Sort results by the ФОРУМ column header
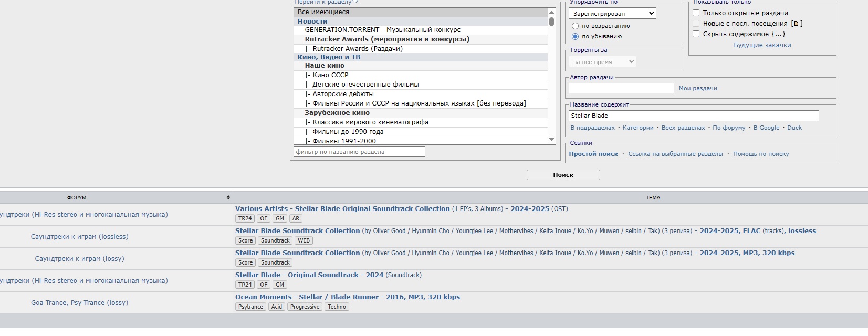Viewport: 868px width, 336px height. [77, 198]
